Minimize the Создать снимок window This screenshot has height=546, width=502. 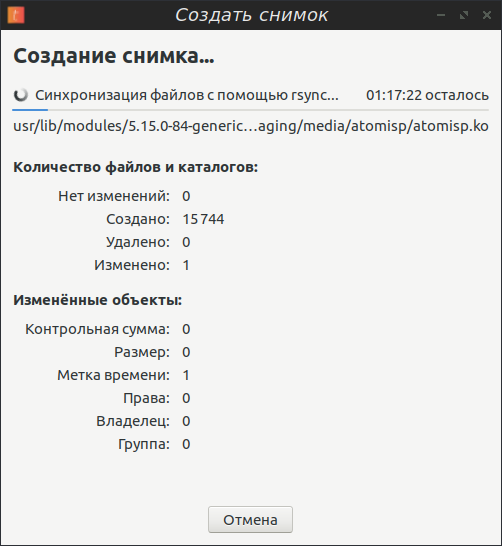[x=441, y=15]
